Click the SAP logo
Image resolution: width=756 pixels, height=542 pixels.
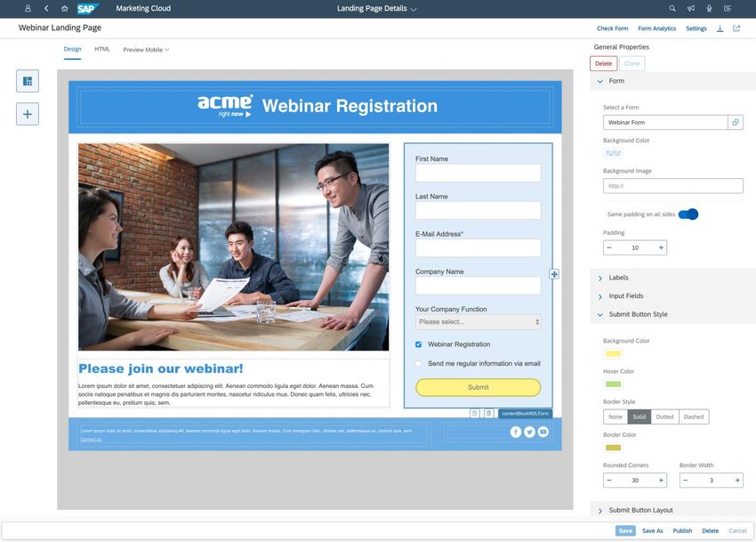88,8
